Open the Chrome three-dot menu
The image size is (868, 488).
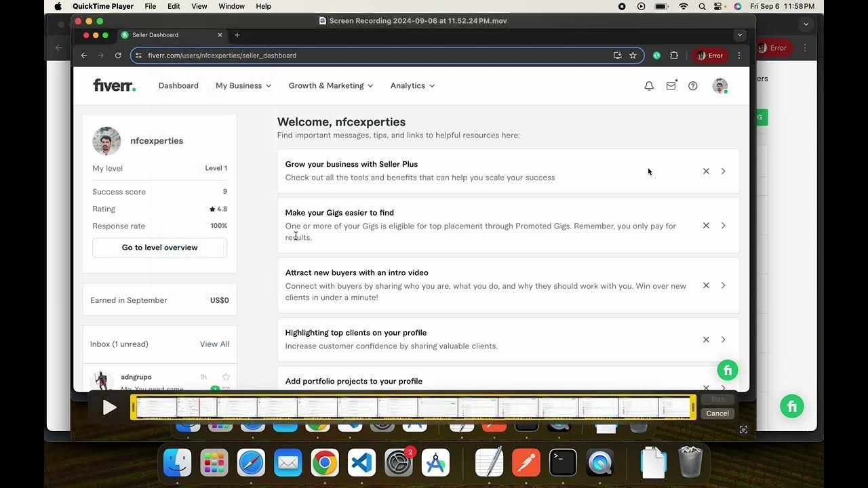pyautogui.click(x=739, y=56)
